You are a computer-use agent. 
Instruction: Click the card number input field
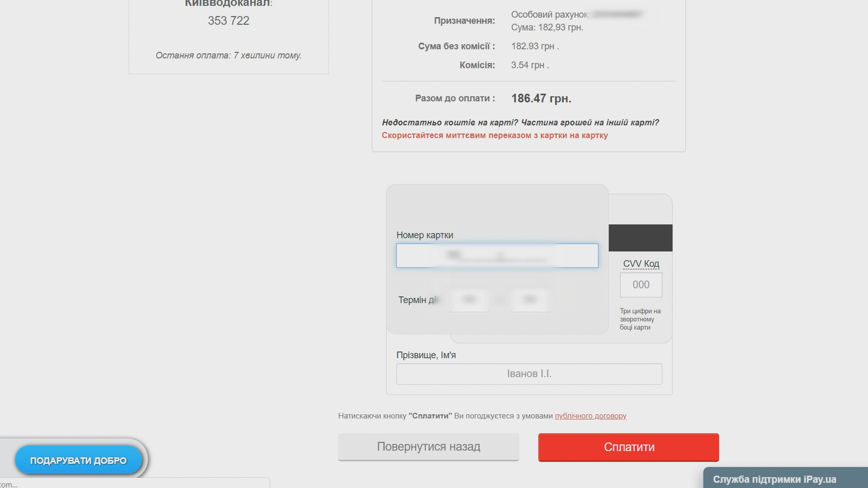click(x=497, y=255)
